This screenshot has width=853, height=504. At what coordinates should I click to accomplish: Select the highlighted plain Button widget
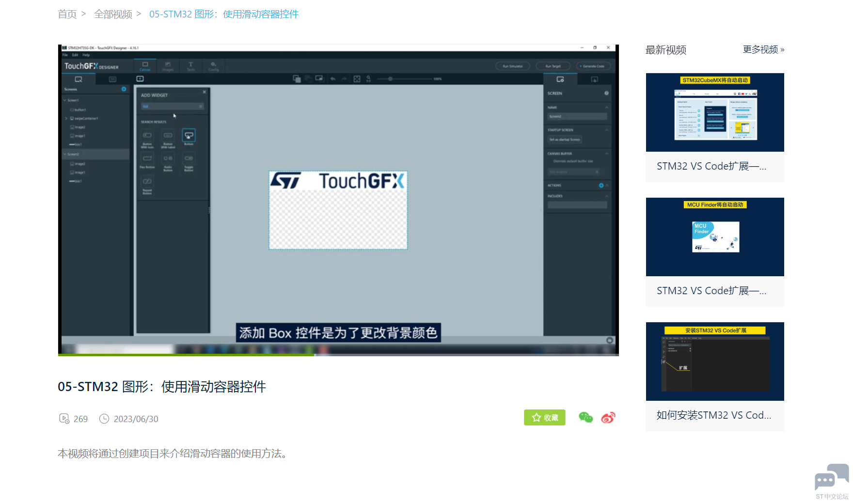(x=189, y=137)
